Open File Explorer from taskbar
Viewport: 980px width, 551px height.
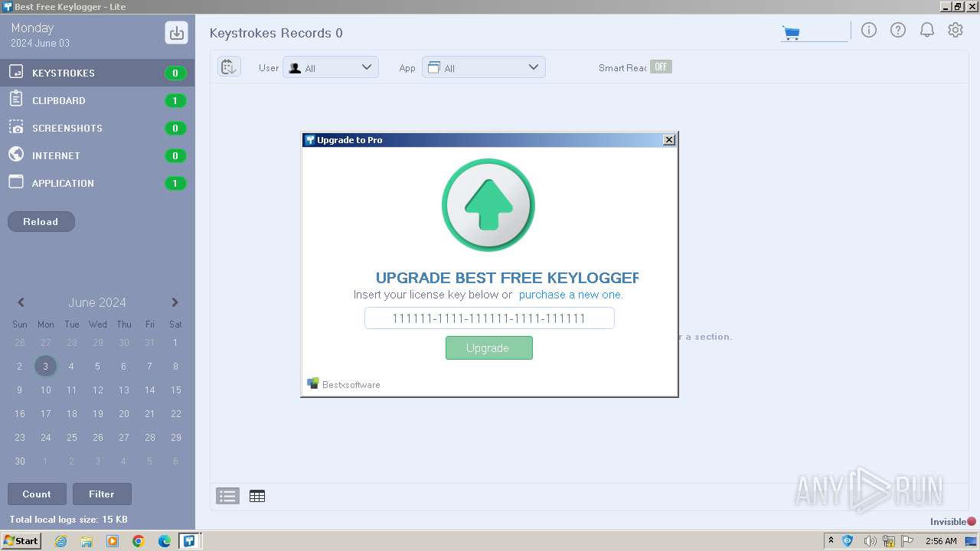point(87,541)
